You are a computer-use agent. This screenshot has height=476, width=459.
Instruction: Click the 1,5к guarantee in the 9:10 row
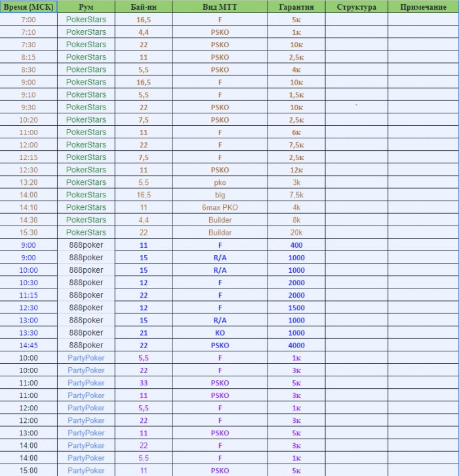coord(296,94)
